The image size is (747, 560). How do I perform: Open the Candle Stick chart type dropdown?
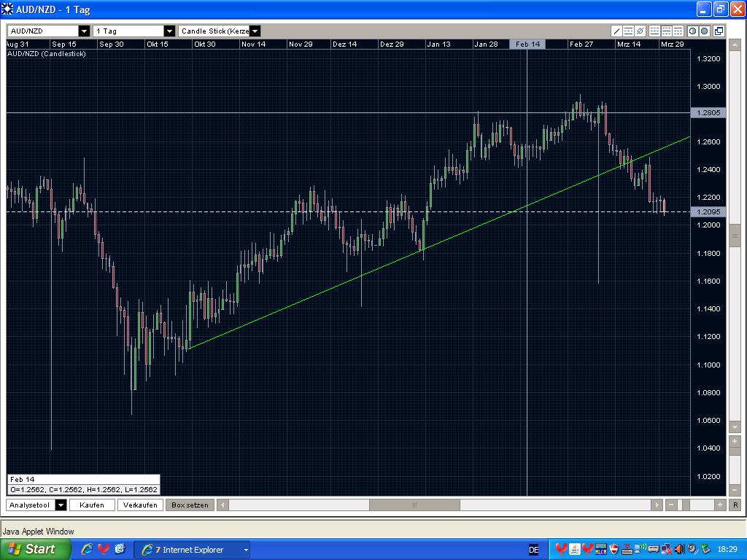(x=255, y=31)
